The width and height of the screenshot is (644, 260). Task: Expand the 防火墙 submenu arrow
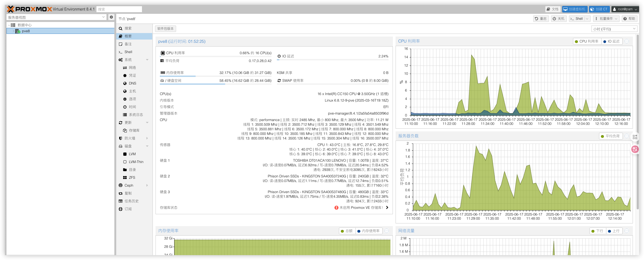pyautogui.click(x=147, y=138)
